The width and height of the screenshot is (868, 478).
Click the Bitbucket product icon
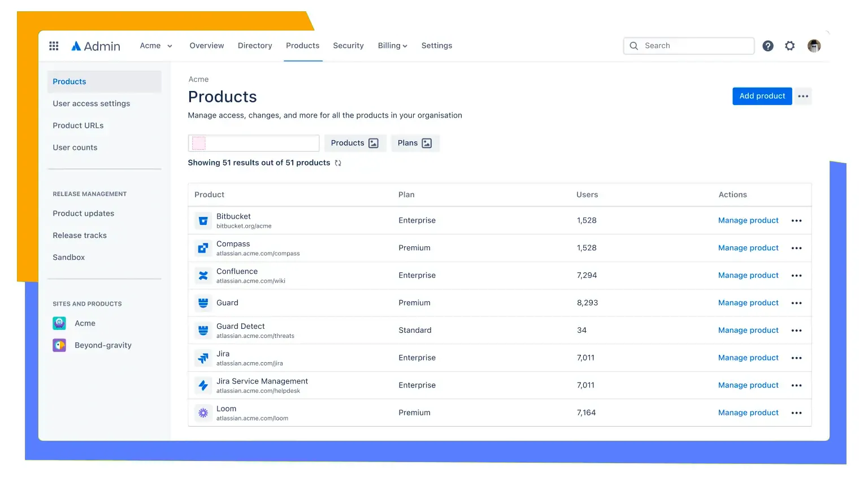203,220
